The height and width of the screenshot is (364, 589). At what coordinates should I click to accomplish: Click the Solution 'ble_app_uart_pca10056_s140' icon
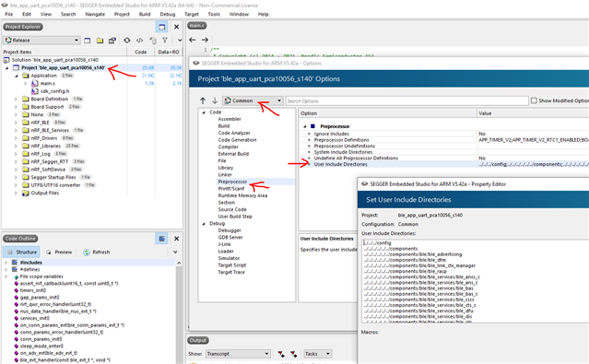(x=6, y=60)
